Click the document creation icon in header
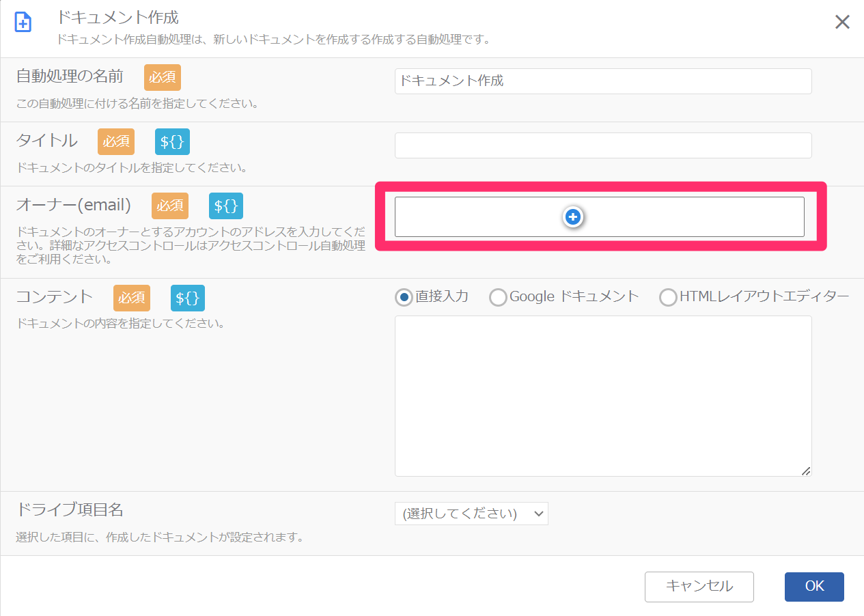 (x=23, y=23)
